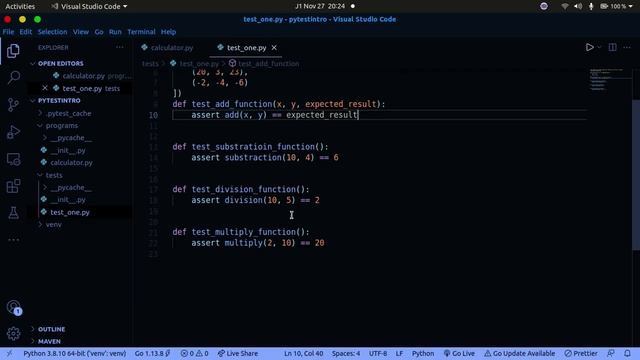Open notifications bell in status bar
640x360 pixels.
627,353
